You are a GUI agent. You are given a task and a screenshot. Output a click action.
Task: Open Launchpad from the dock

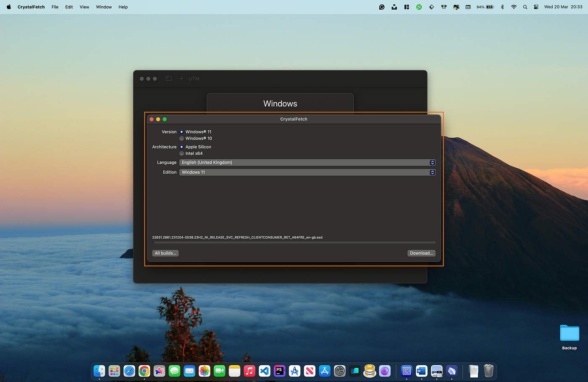[x=114, y=371]
